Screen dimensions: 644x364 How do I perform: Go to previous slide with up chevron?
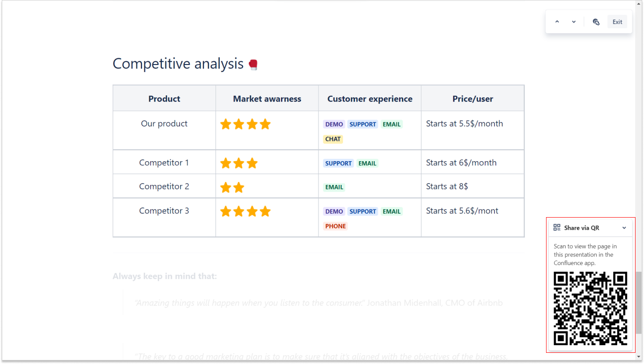[557, 22]
